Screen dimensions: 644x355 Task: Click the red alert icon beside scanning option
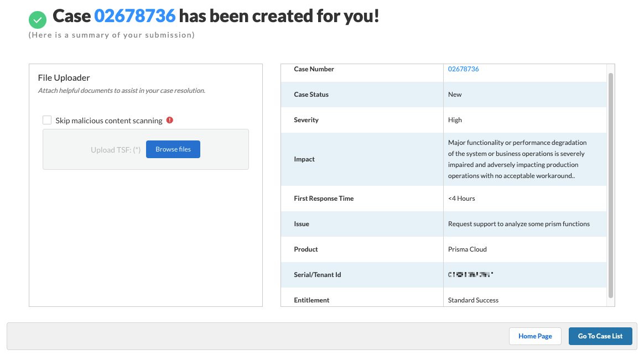tap(170, 120)
